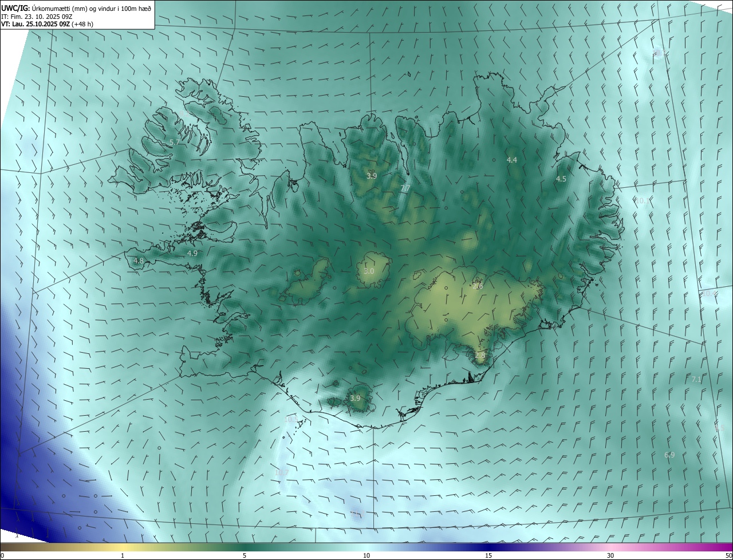Click the 7.7 precipitation value label
The width and height of the screenshot is (733, 560).
coord(405,188)
